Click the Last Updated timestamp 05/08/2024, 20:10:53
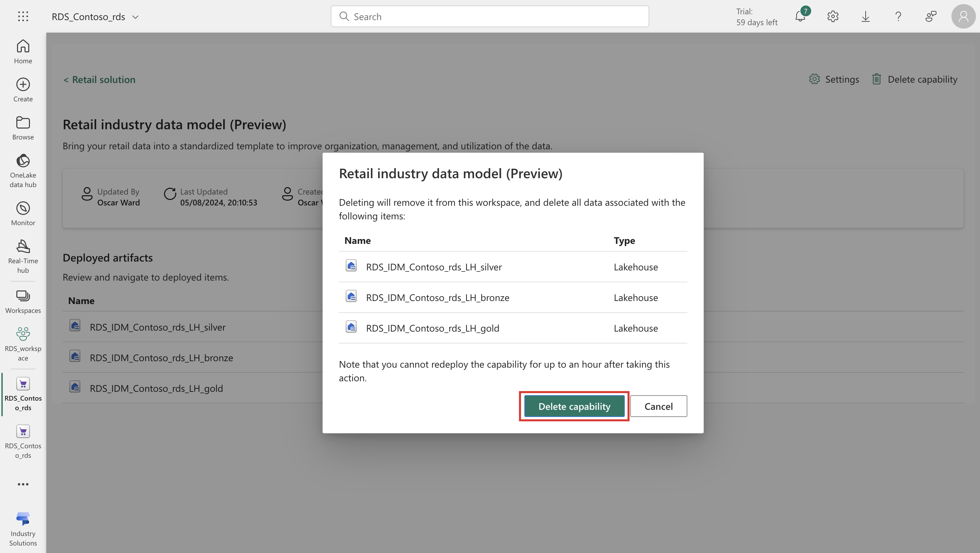This screenshot has height=553, width=980. [x=218, y=203]
